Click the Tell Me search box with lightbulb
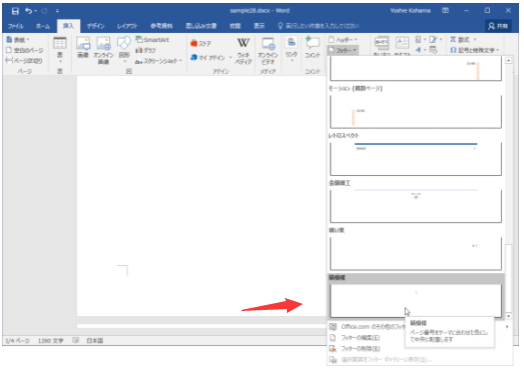This screenshot has height=374, width=524. [x=318, y=26]
